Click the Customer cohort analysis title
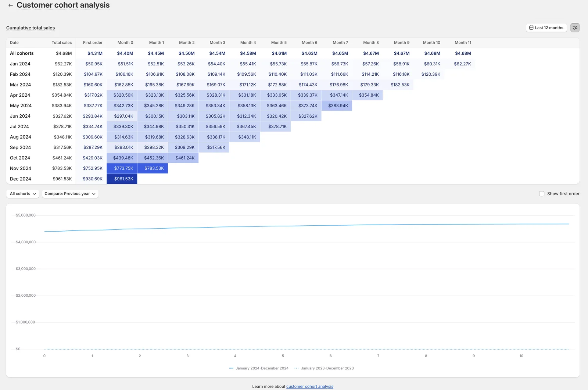The height and width of the screenshot is (390, 588). pos(63,5)
